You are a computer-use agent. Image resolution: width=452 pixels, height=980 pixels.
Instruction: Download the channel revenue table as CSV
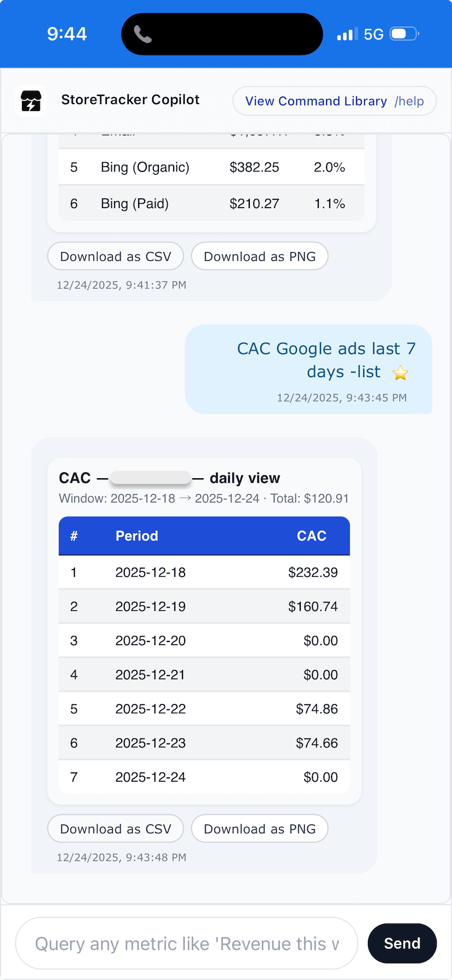tap(116, 256)
